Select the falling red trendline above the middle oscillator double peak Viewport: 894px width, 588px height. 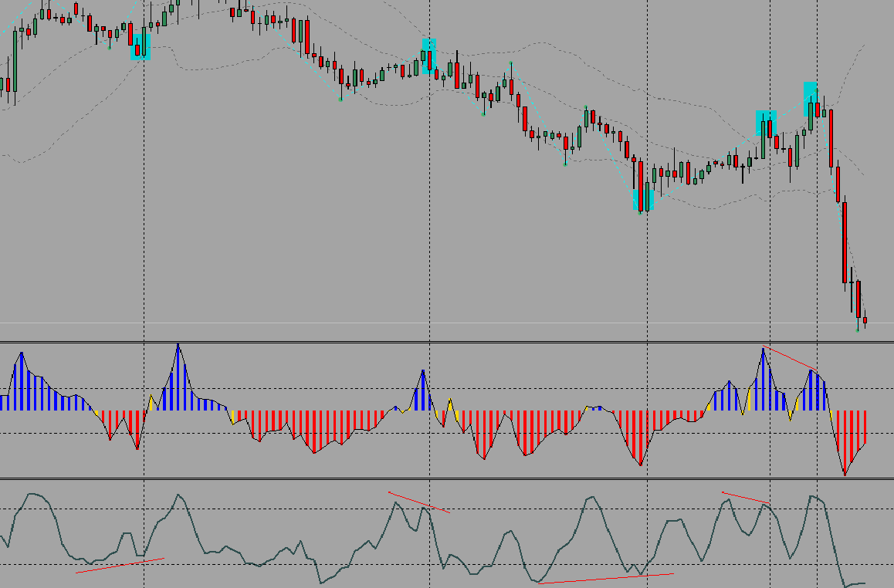[419, 502]
